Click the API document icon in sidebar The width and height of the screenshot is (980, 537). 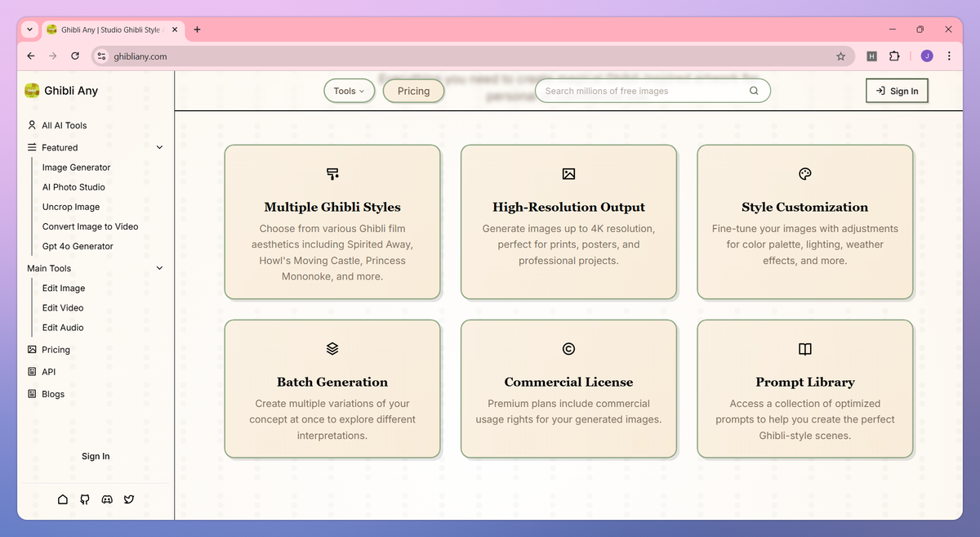coord(32,371)
